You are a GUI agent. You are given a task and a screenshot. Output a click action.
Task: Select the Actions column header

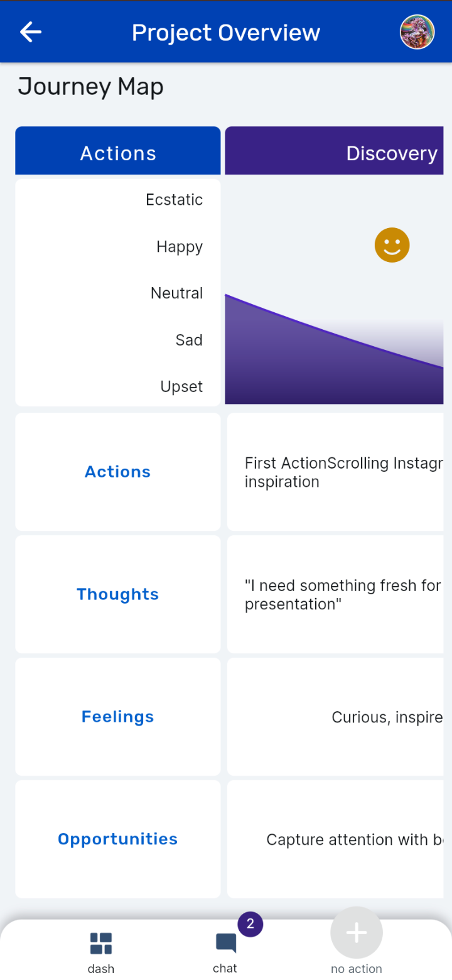coord(118,153)
